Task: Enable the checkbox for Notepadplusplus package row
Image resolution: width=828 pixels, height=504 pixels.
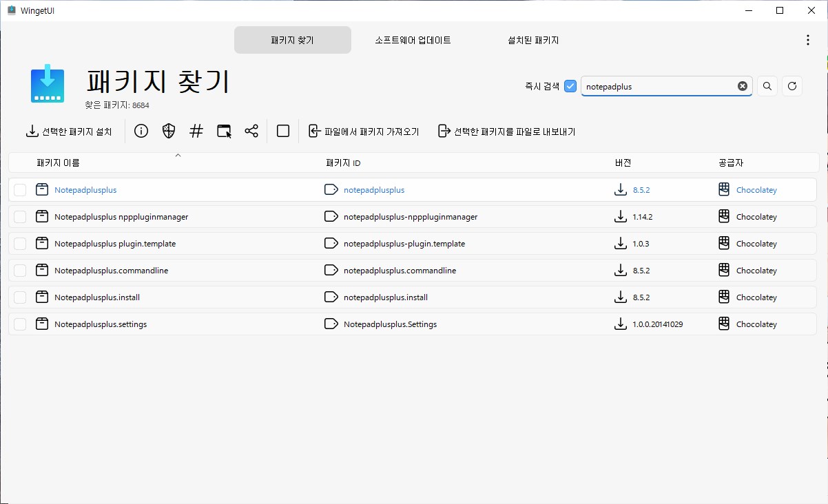Action: pyautogui.click(x=19, y=189)
